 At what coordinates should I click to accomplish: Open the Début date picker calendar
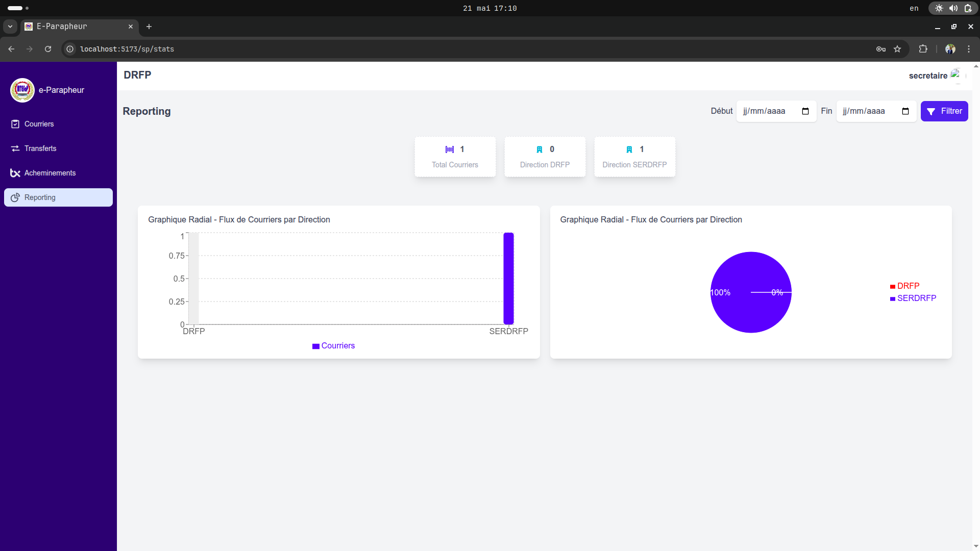tap(805, 111)
